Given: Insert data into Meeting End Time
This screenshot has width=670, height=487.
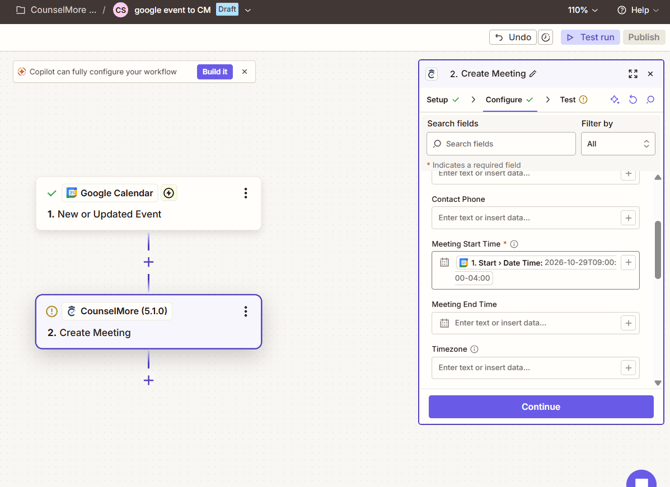Looking at the screenshot, I should click(x=628, y=323).
